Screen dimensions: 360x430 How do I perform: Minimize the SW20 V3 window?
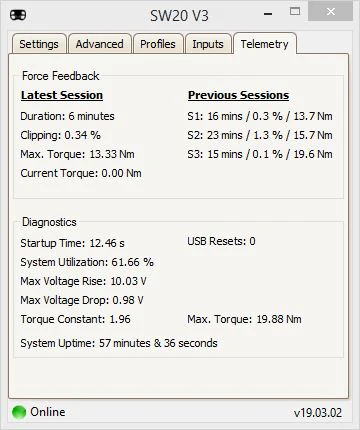[268, 14]
